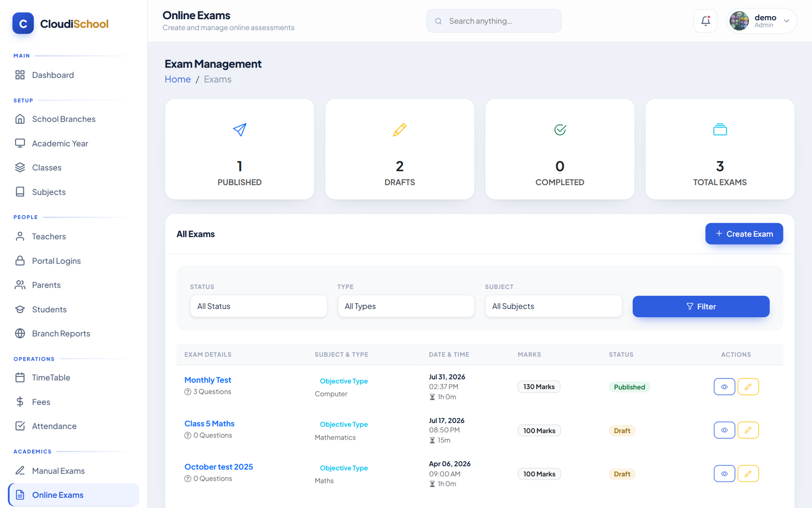Select Online Exams in sidebar
Viewport: 812px width, 508px height.
coord(74,495)
